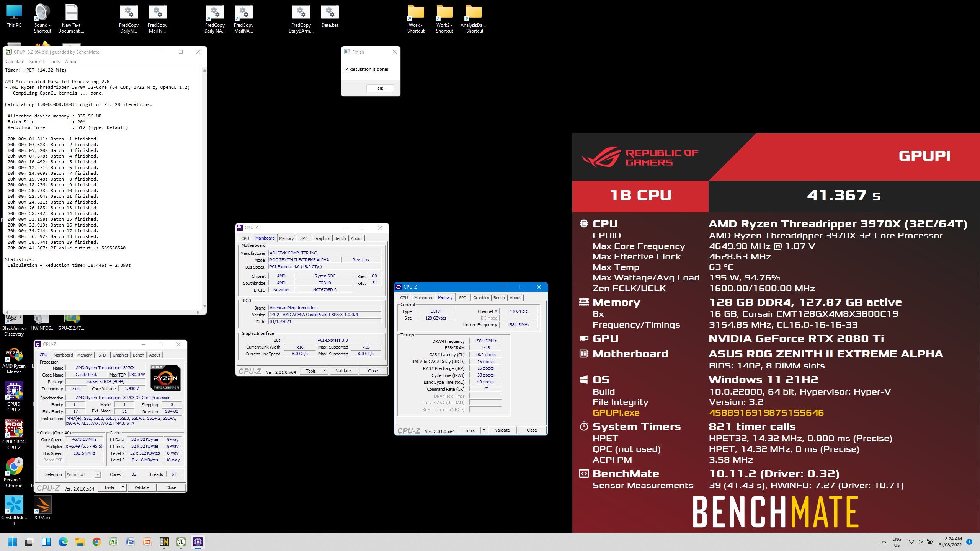Open Widgets icon on taskbar
980x551 pixels.
[x=46, y=542]
